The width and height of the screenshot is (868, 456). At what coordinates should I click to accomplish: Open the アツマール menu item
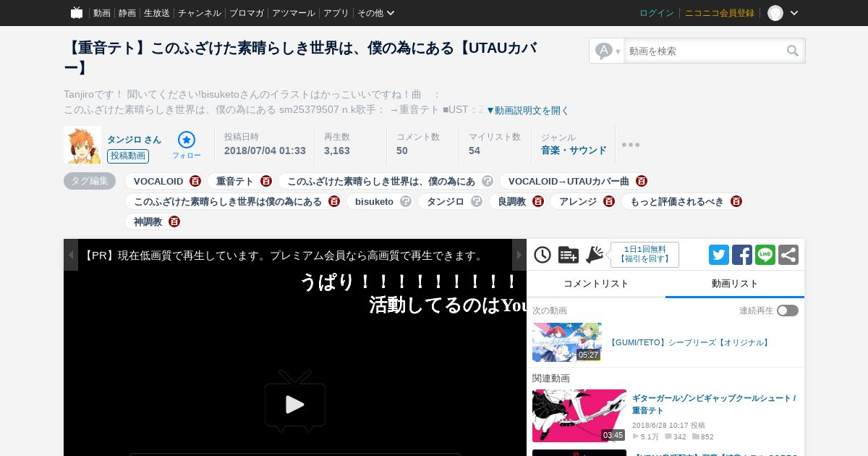[294, 13]
